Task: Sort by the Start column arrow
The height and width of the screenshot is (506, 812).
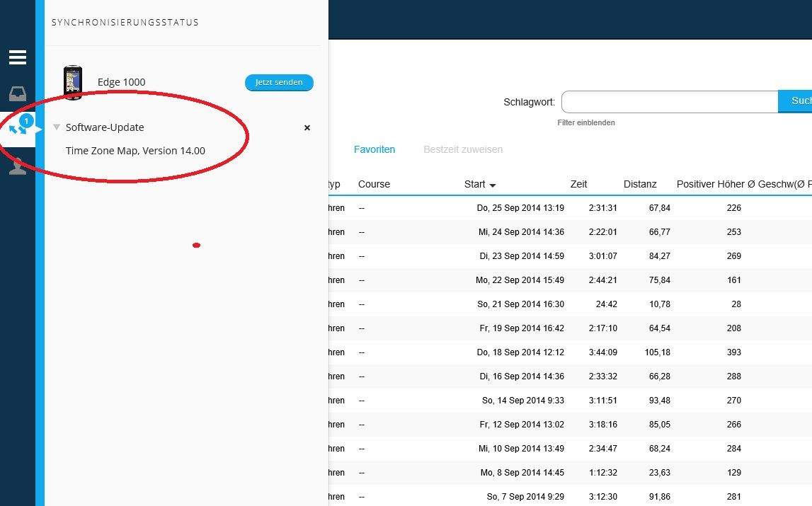Action: click(x=493, y=185)
